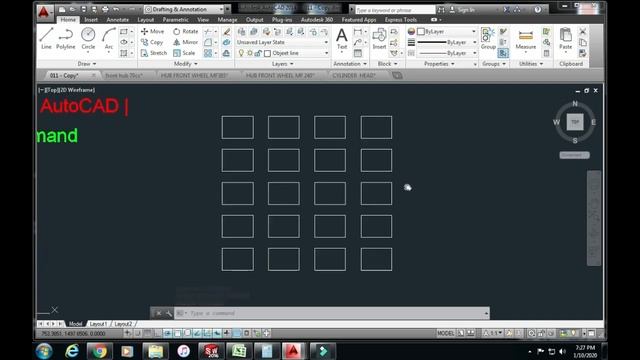Click the Table annotation icon
The image size is (640, 360).
point(358,53)
